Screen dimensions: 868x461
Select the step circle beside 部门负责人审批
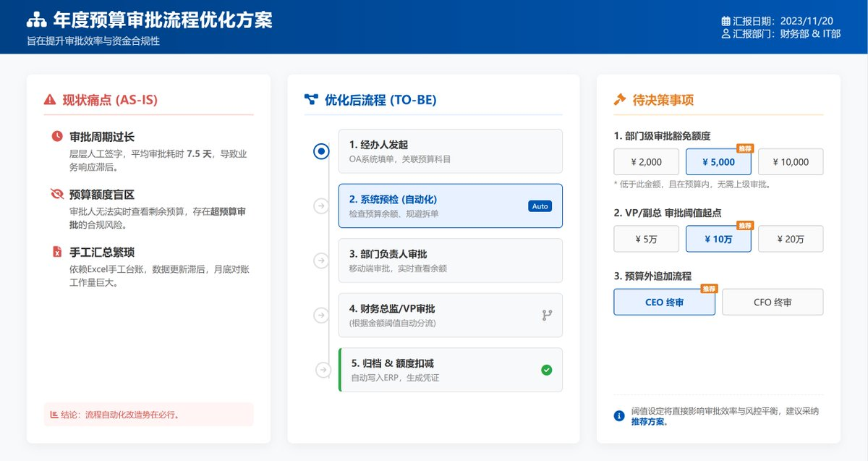click(x=321, y=261)
